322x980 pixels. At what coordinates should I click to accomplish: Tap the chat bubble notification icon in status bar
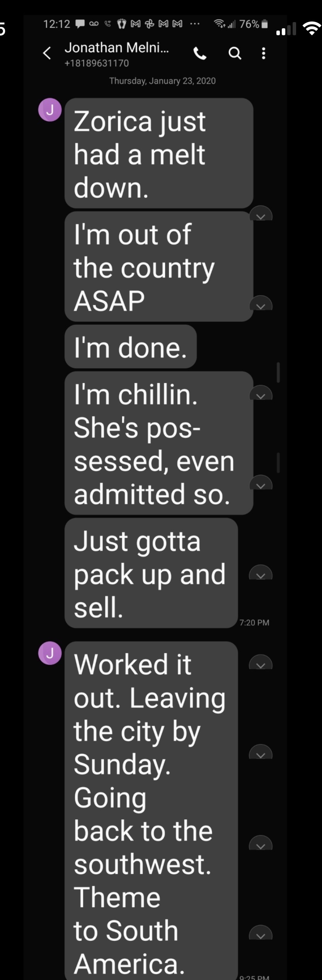pos(80,24)
